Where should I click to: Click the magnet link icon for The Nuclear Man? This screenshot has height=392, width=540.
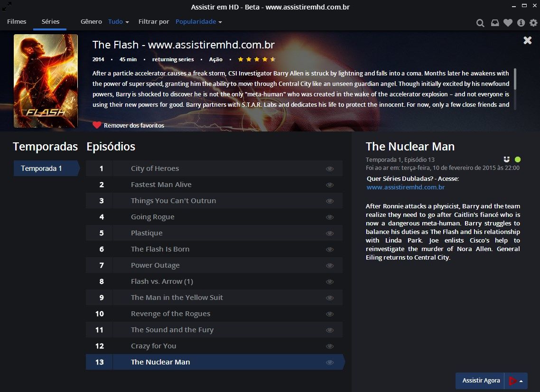point(507,159)
